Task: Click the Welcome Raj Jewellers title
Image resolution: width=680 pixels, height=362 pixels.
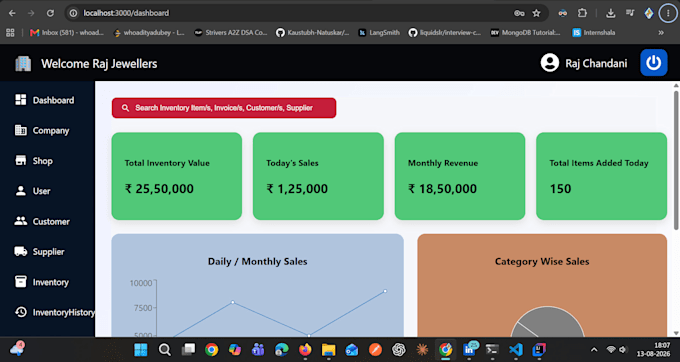Action: point(99,64)
